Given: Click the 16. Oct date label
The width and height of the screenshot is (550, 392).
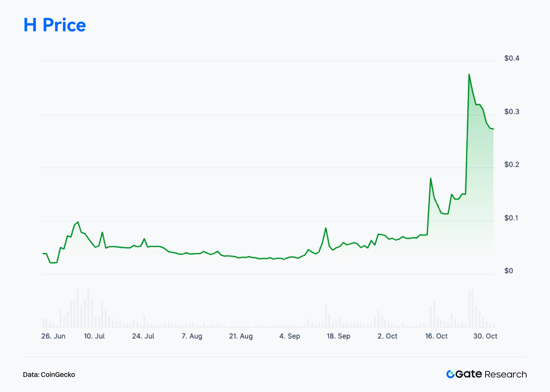Looking at the screenshot, I should tap(436, 336).
